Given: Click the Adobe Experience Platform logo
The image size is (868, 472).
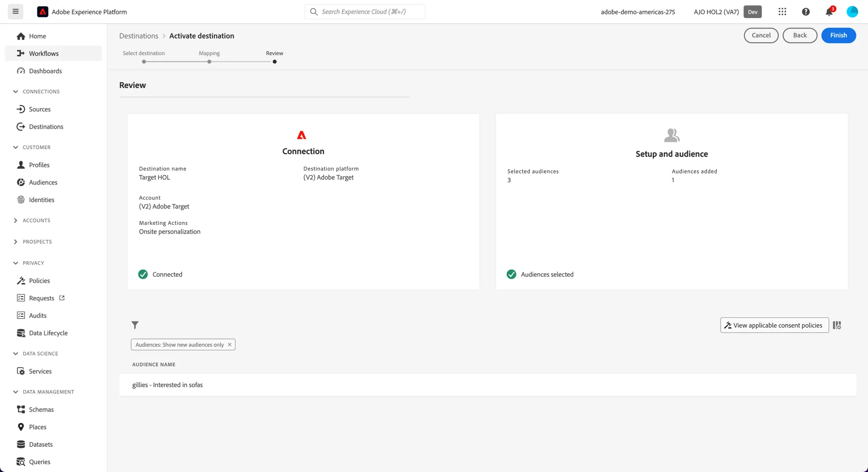Looking at the screenshot, I should (43, 12).
